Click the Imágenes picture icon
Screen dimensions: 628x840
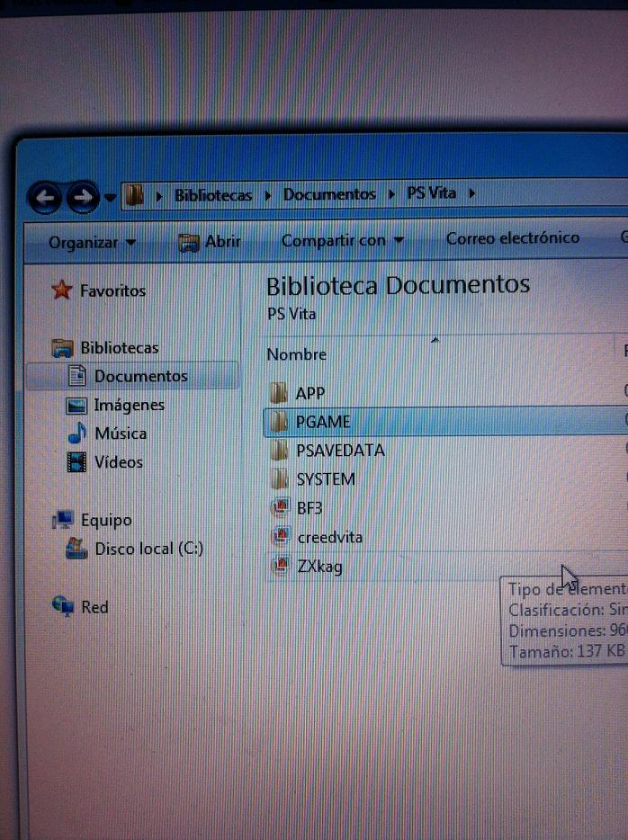point(76,406)
